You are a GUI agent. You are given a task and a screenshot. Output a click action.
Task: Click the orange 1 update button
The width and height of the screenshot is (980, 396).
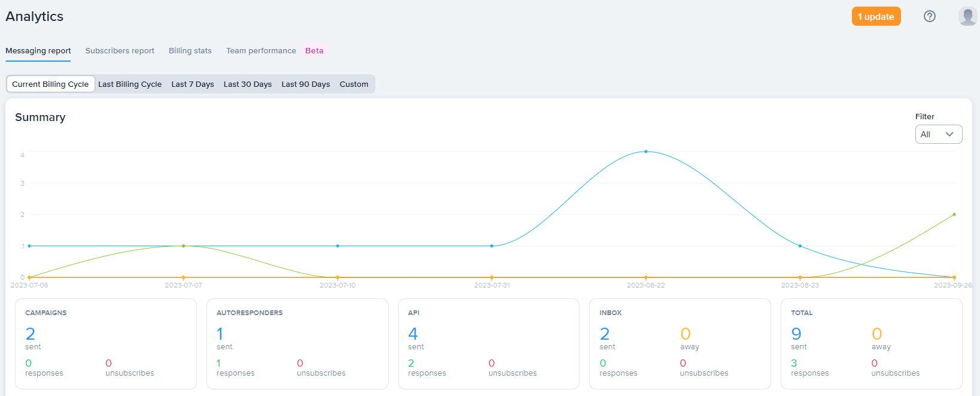[x=876, y=17]
